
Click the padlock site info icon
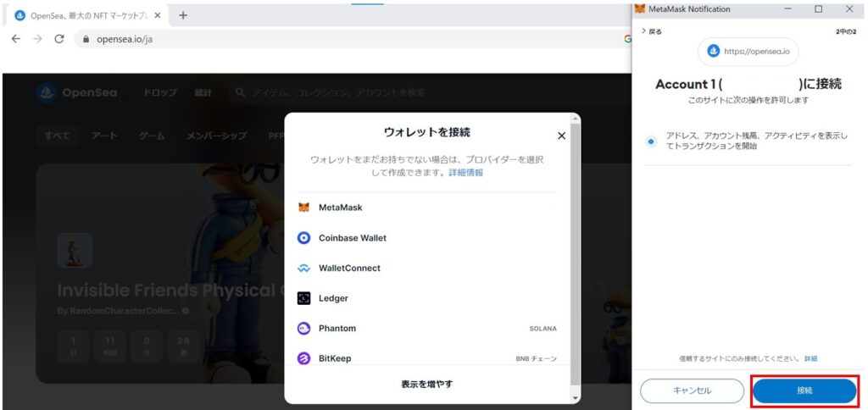click(86, 40)
